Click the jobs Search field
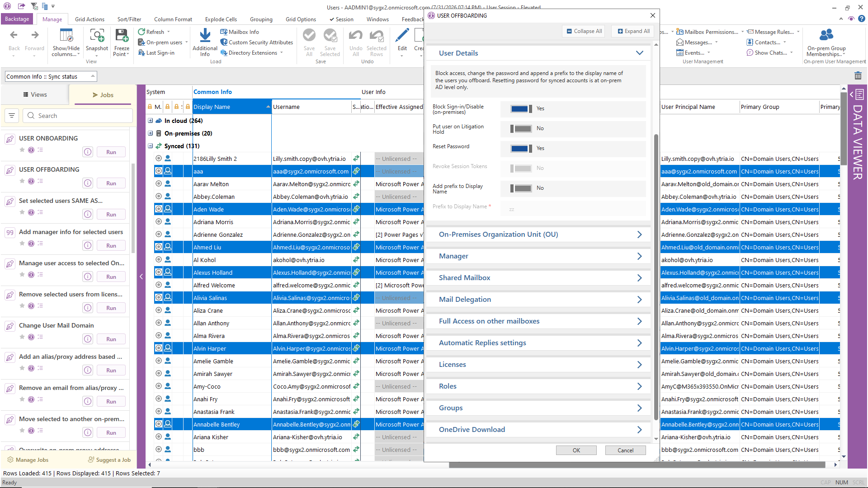Screen dimensions: 868x488 pos(78,116)
